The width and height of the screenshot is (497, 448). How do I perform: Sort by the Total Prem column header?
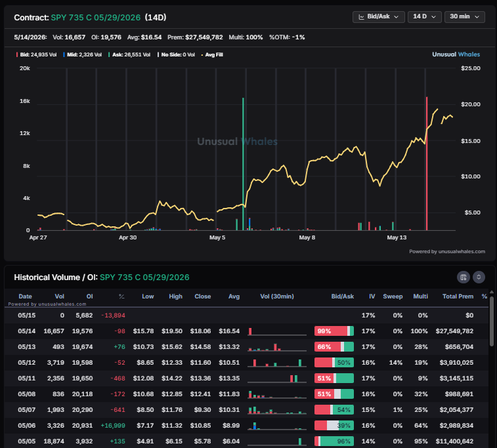coord(458,296)
